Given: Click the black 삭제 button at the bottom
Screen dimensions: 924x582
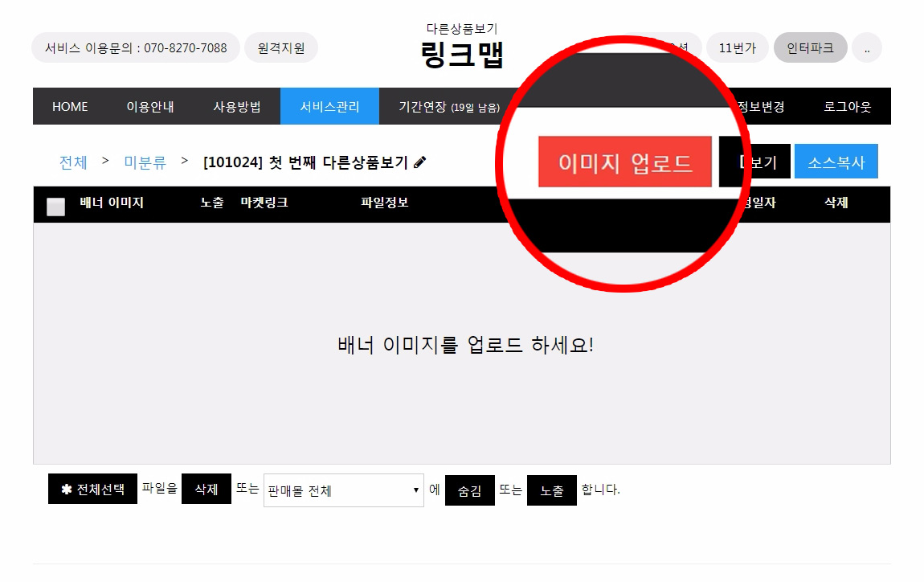Looking at the screenshot, I should pyautogui.click(x=206, y=489).
